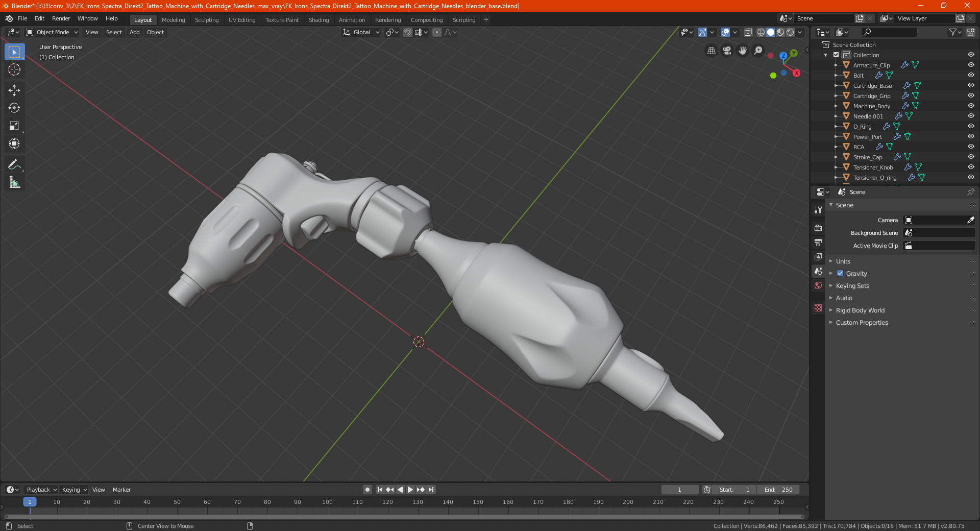
Task: Activate the Measure tool
Action: click(14, 182)
